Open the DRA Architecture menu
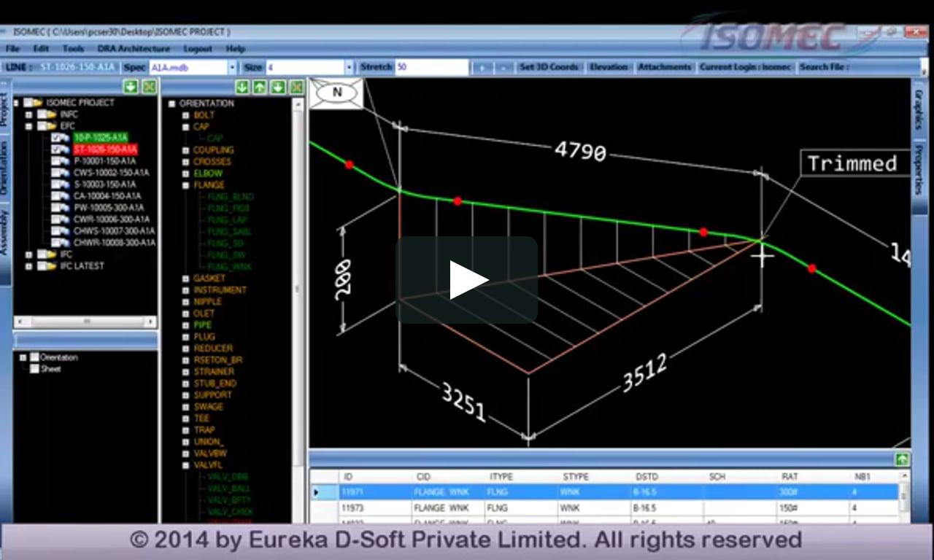 [134, 49]
